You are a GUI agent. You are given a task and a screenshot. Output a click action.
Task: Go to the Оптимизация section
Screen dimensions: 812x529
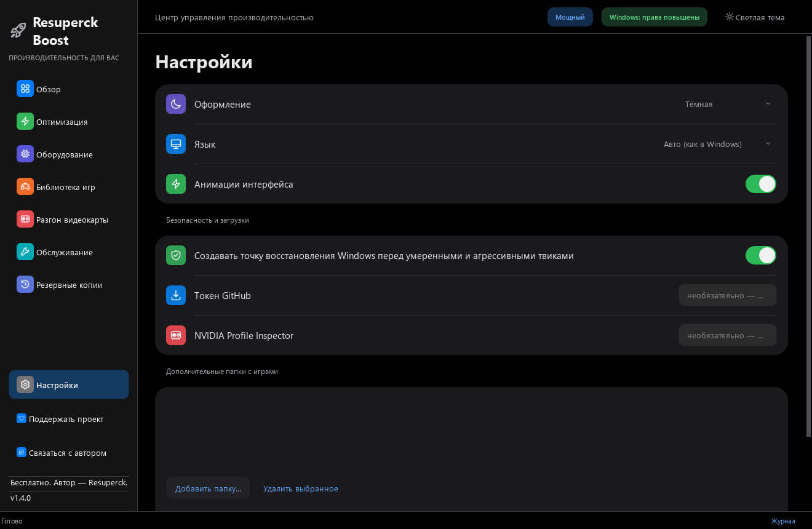pos(69,122)
